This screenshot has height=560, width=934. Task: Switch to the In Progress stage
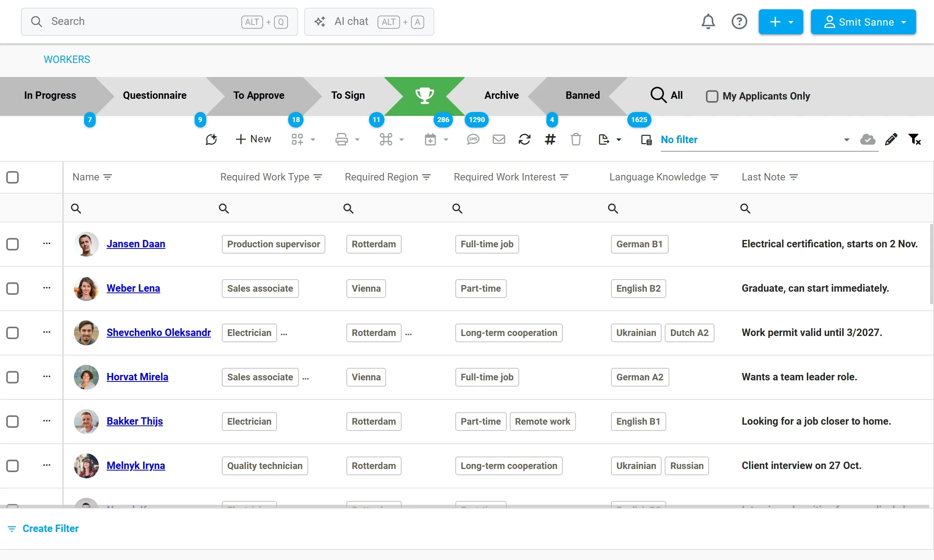click(50, 96)
